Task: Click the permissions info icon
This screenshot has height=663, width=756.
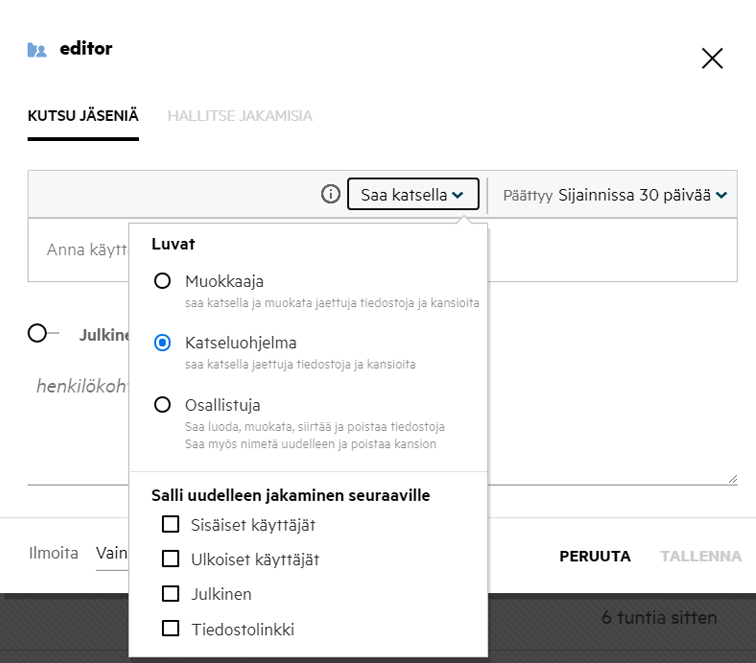Action: click(331, 194)
